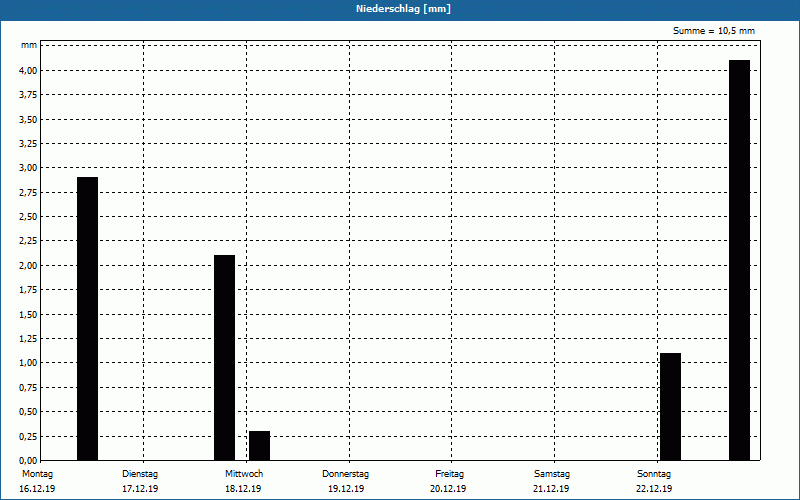The image size is (800, 500).
Task: Click the 3,50 y-axis value
Action: [28, 119]
